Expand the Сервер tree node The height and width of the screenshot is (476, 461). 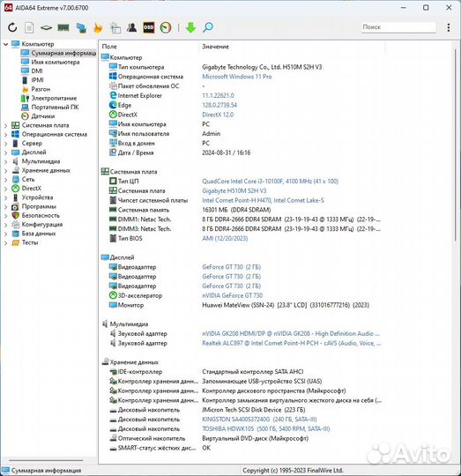5,144
